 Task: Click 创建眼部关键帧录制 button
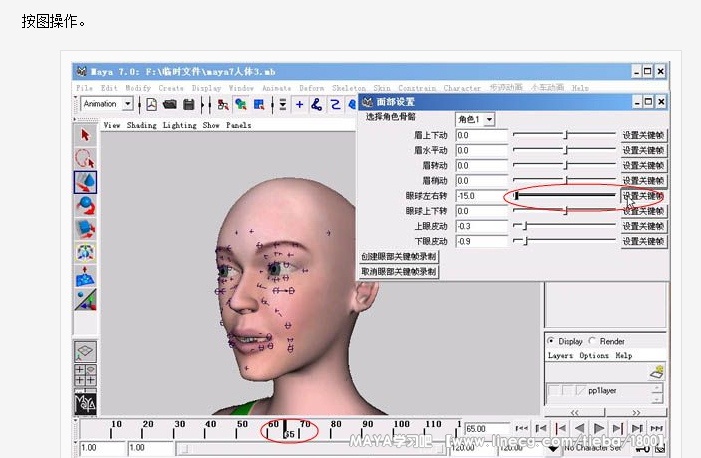(x=399, y=257)
